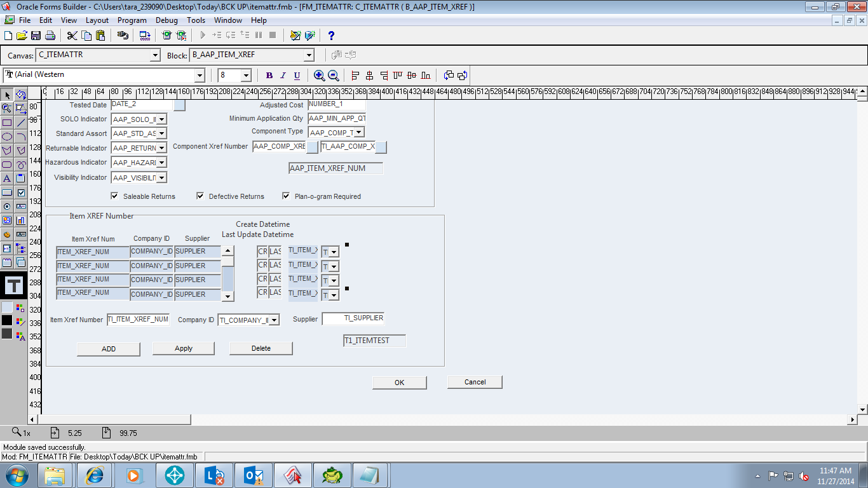Open the Standard Assort dropdown
Image resolution: width=868 pixels, height=488 pixels.
tap(161, 133)
